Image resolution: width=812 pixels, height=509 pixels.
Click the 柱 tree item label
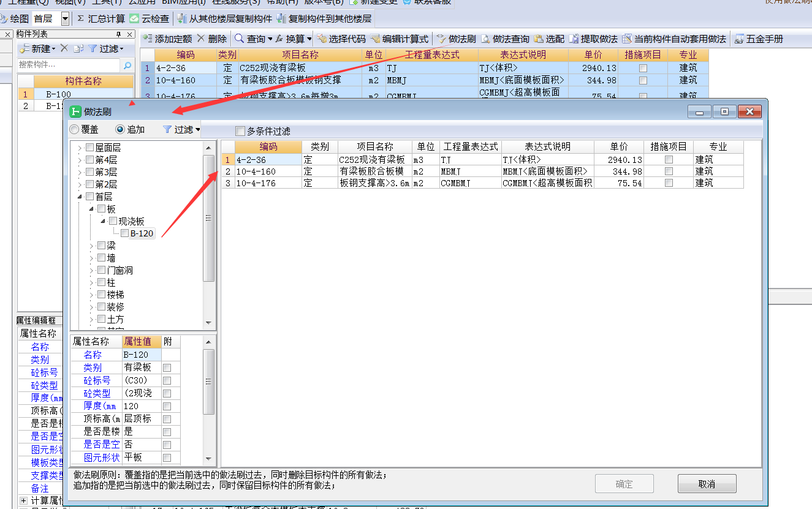(111, 282)
